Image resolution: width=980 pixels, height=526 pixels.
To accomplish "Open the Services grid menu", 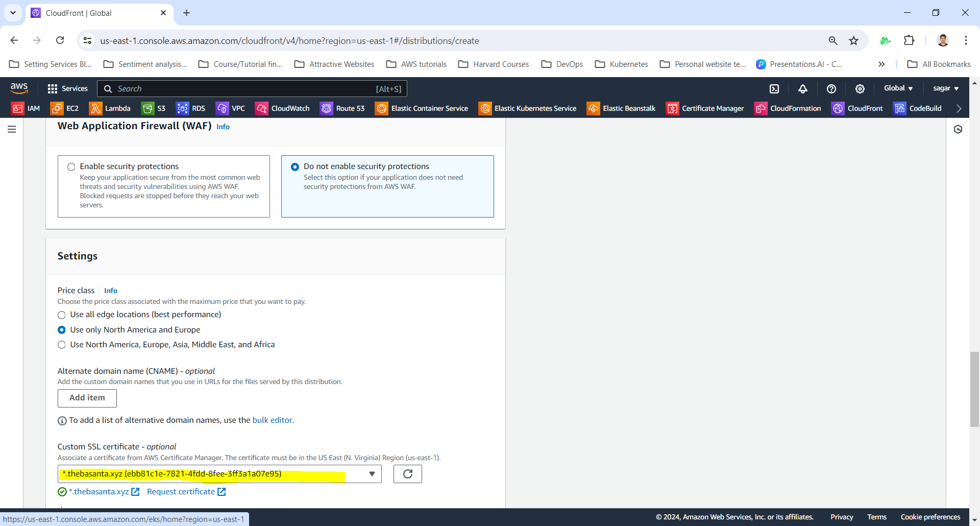I will click(x=67, y=89).
